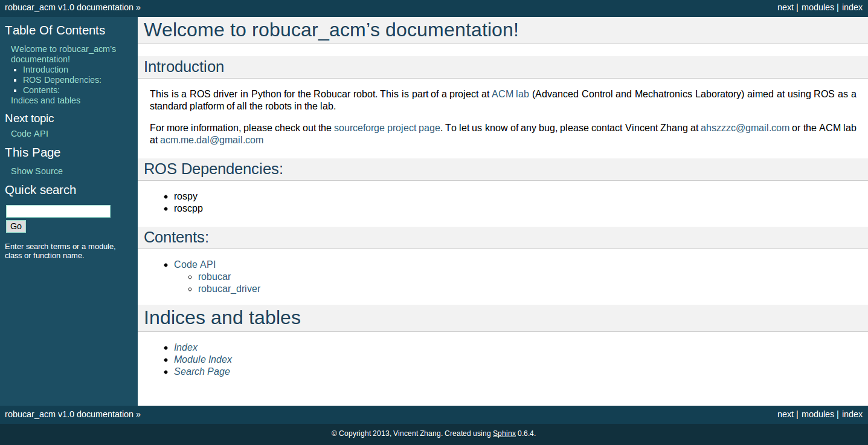Viewport: 868px width, 445px height.
Task: Open the robucar module link
Action: pyautogui.click(x=214, y=276)
